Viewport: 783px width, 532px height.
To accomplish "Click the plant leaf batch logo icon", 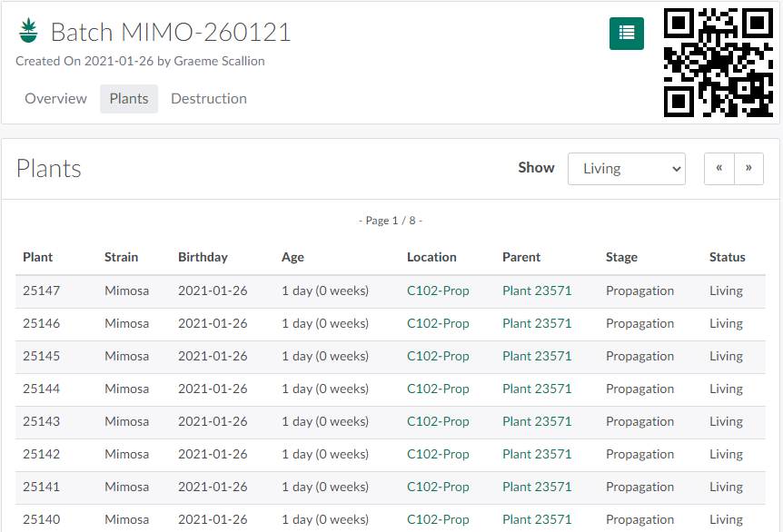I will tap(29, 33).
